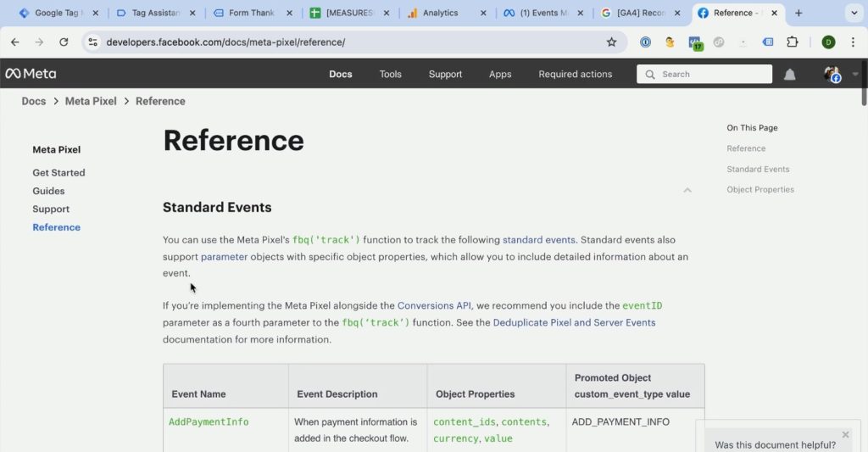Close the Google Tag Manager tab
Screen dimensions: 868x452
coord(95,13)
